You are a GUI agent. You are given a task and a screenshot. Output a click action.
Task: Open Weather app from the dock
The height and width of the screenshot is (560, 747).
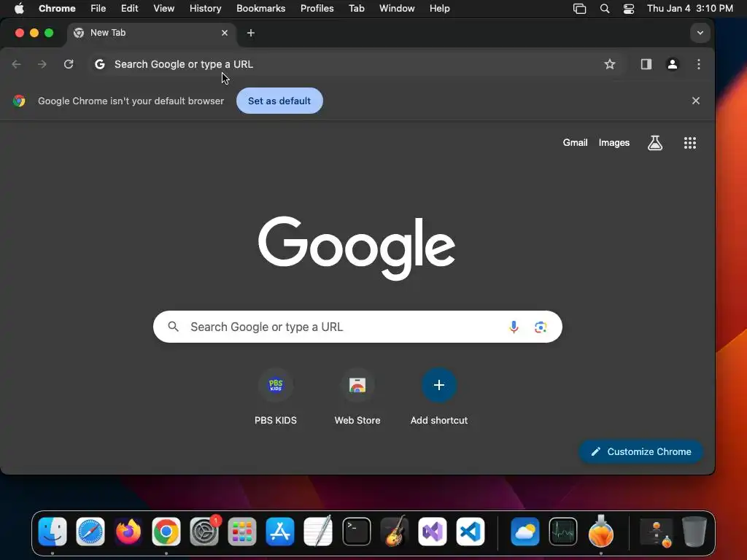(x=525, y=532)
